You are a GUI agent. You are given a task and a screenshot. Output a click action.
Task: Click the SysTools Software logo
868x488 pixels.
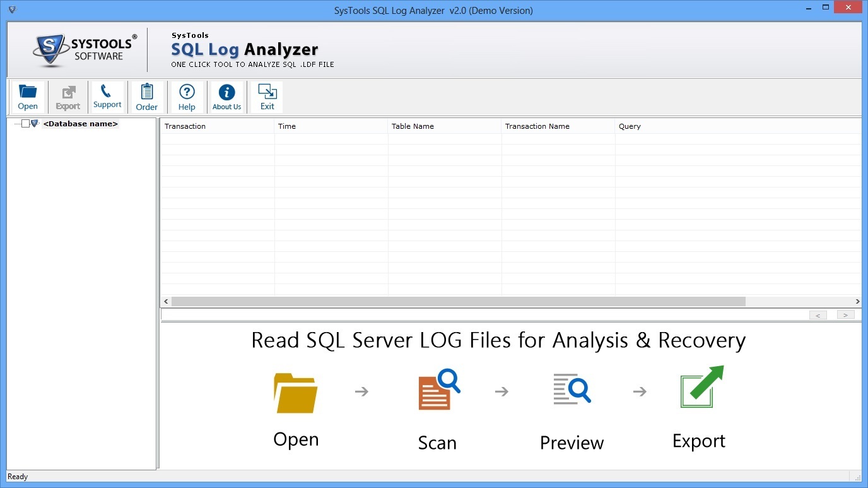tap(84, 51)
